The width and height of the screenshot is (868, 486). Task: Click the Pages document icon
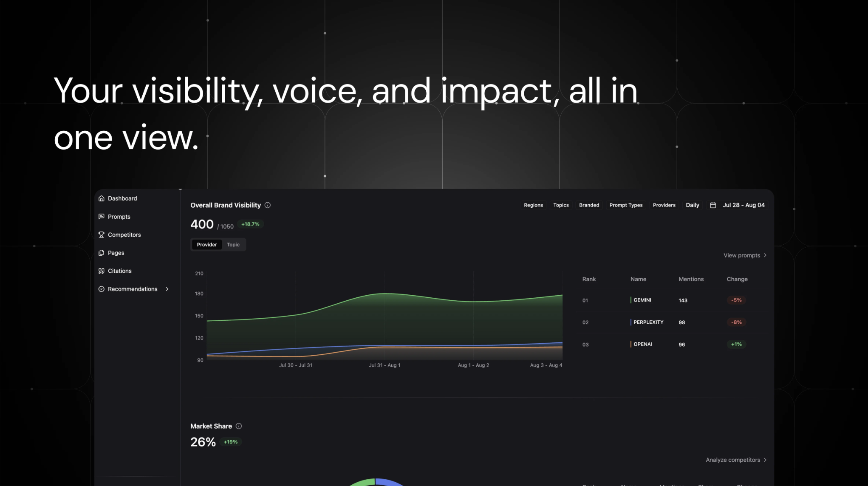pos(101,253)
